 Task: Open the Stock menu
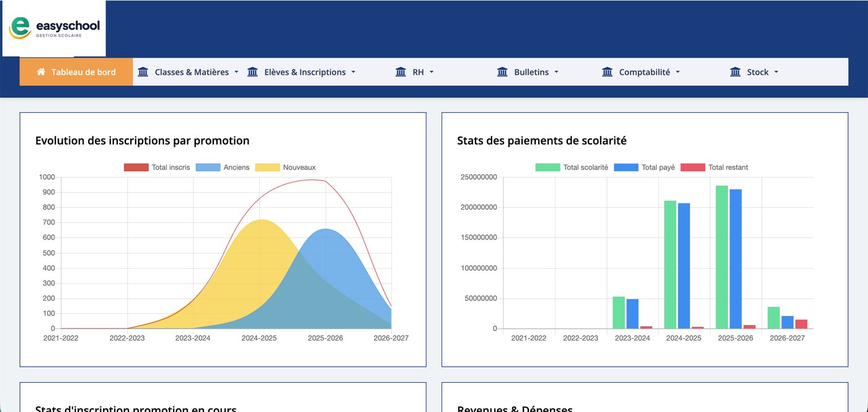[x=754, y=72]
